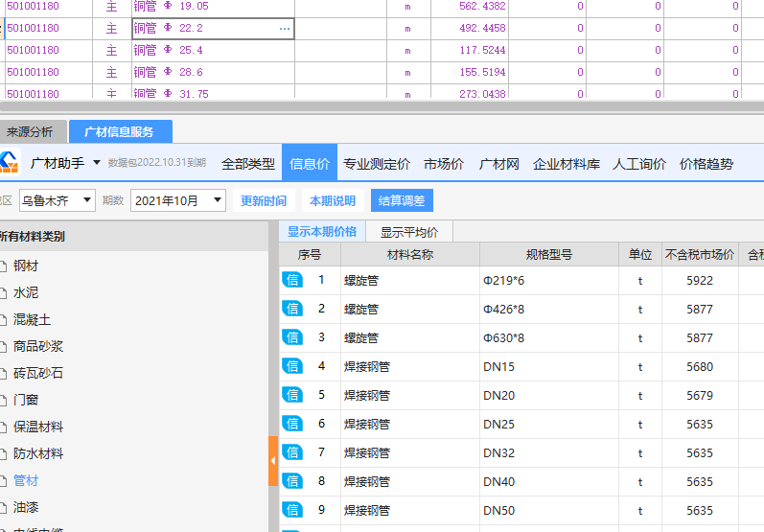Screen dimensions: 764x532
Task: Select the 防水材料 category
Action: (38, 453)
